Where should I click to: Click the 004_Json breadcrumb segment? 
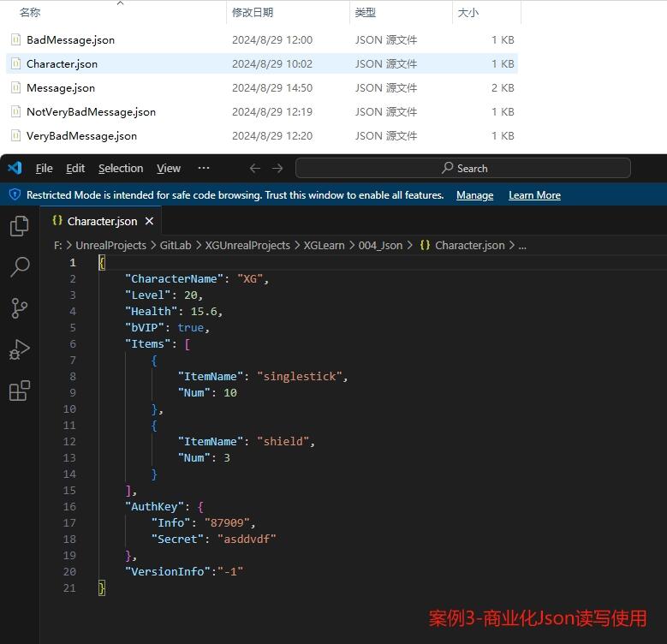[x=380, y=246]
